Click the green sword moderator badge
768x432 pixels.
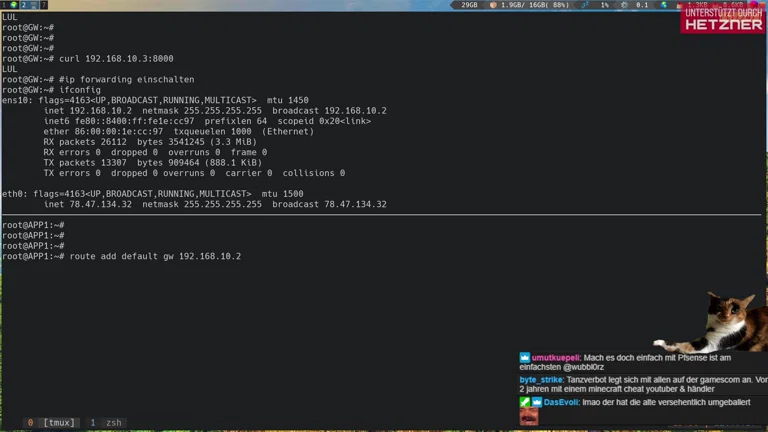pos(525,402)
